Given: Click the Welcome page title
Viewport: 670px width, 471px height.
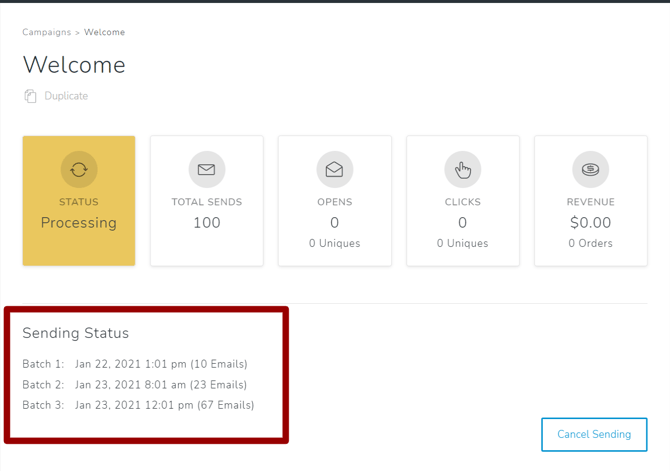Looking at the screenshot, I should tap(74, 65).
